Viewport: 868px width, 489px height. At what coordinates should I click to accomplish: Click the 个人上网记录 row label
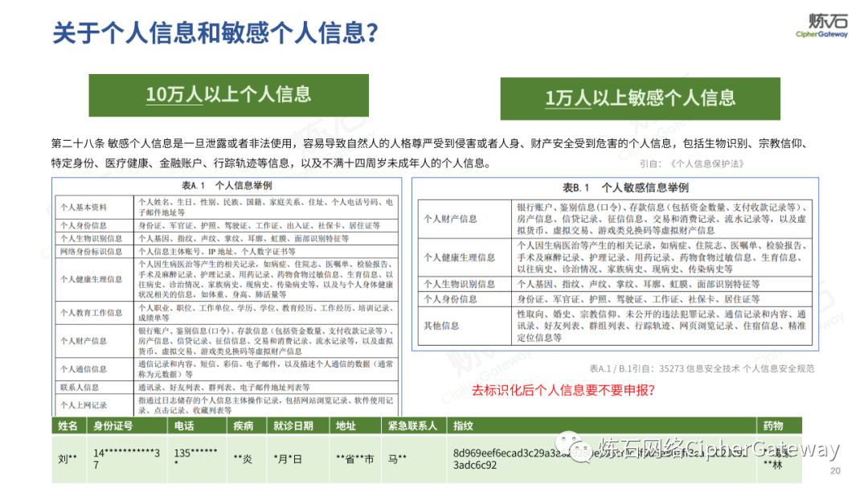84,405
